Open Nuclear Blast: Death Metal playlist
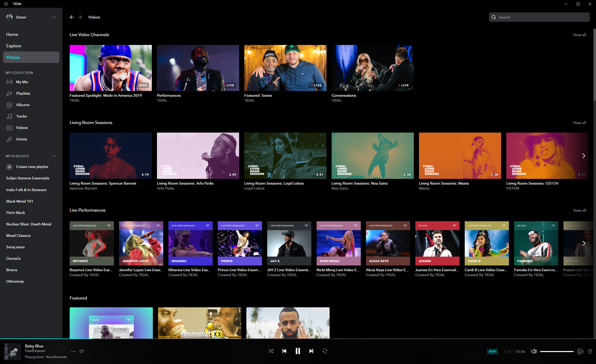This screenshot has width=596, height=364. (x=29, y=224)
